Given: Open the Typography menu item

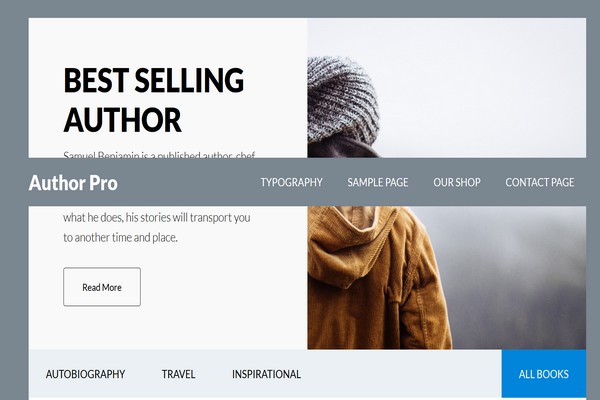Looking at the screenshot, I should click(292, 182).
